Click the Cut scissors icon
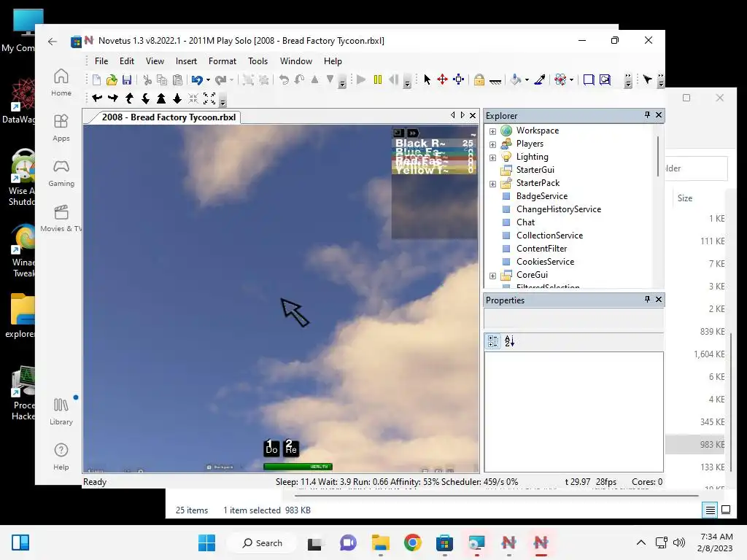The height and width of the screenshot is (560, 747). tap(147, 79)
